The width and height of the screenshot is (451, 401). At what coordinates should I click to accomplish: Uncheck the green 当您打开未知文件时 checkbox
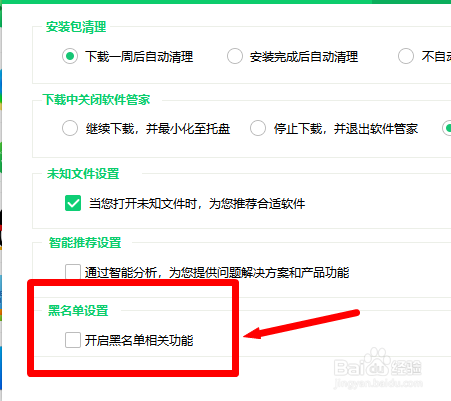coord(73,203)
